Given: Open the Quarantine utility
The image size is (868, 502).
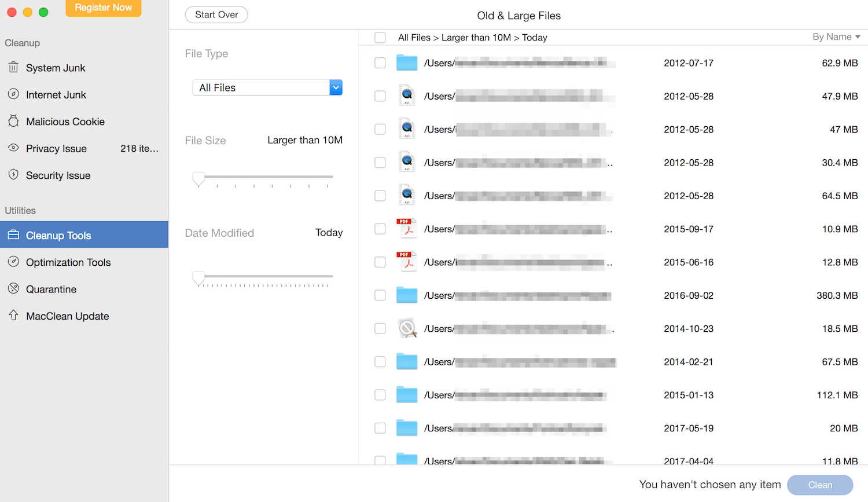Looking at the screenshot, I should (52, 289).
